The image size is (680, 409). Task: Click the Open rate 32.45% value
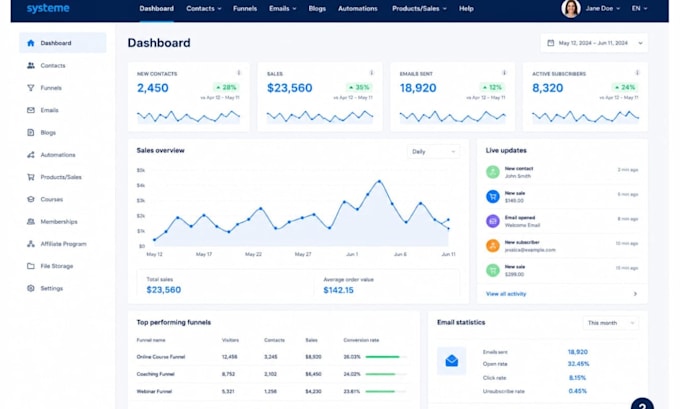[x=578, y=364]
